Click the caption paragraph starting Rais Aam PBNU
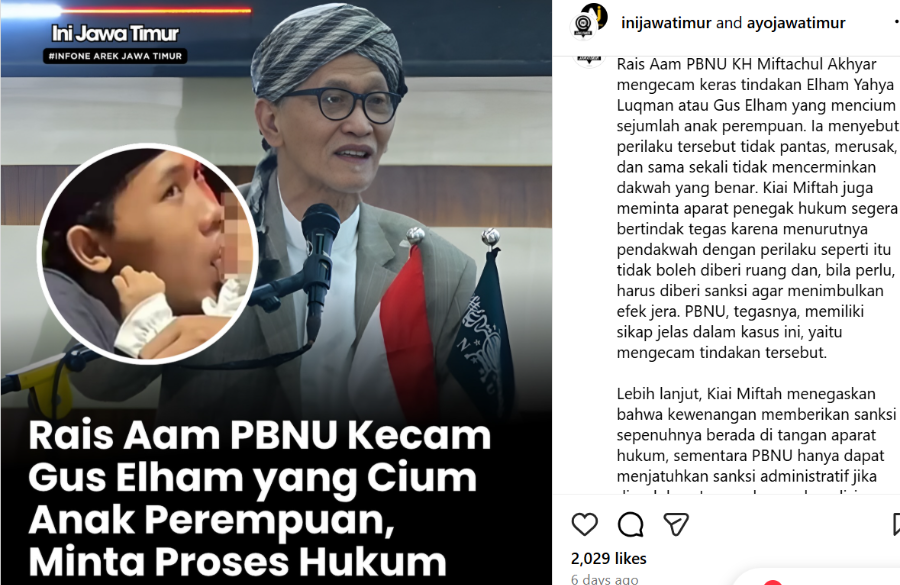Image resolution: width=900 pixels, height=585 pixels. [x=757, y=208]
